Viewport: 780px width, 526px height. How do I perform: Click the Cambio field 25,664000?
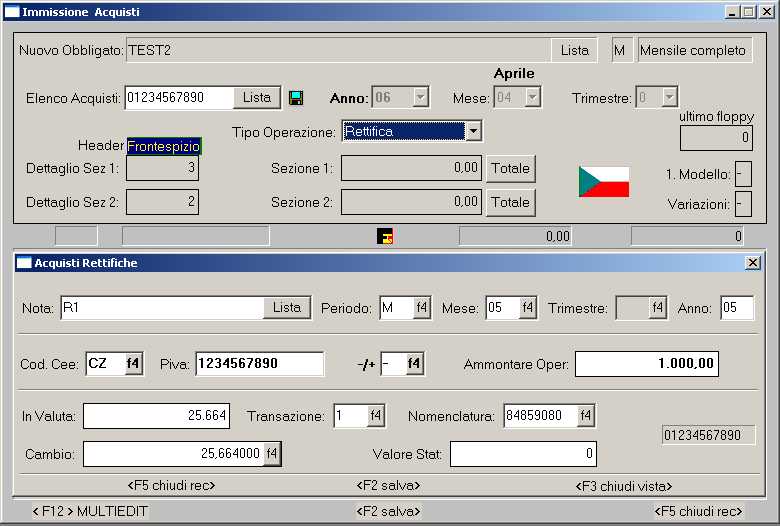[173, 453]
